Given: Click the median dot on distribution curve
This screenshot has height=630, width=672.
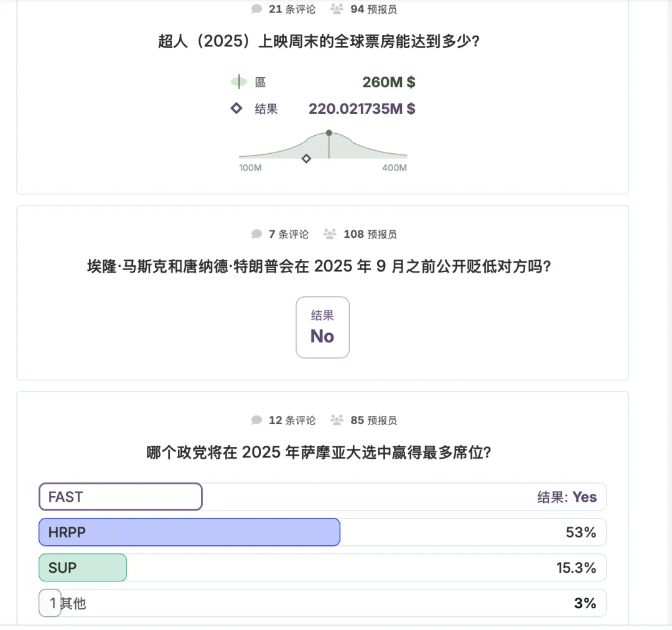Looking at the screenshot, I should tap(329, 133).
